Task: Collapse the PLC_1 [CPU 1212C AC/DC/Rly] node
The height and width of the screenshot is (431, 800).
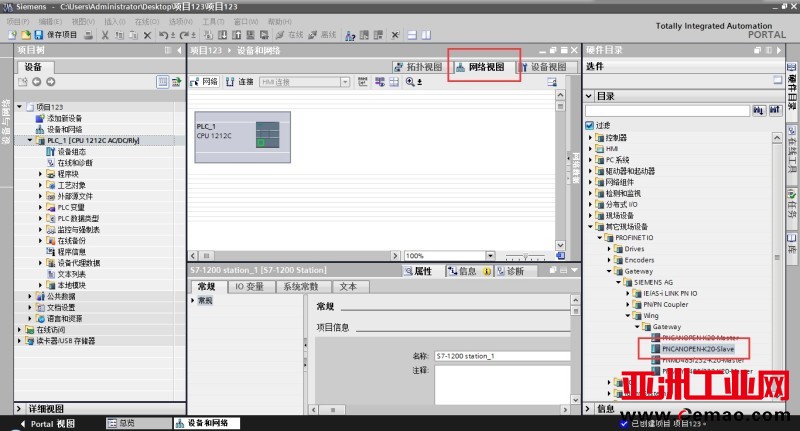Action: point(30,140)
